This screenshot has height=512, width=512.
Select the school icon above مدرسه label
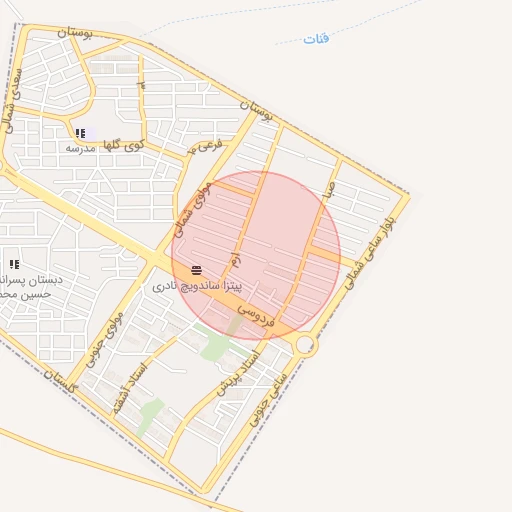pos(80,134)
